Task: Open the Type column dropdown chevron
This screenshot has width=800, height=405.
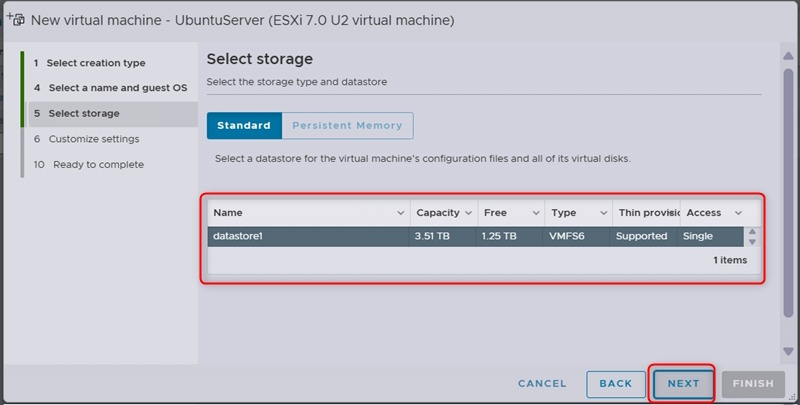Action: click(603, 213)
